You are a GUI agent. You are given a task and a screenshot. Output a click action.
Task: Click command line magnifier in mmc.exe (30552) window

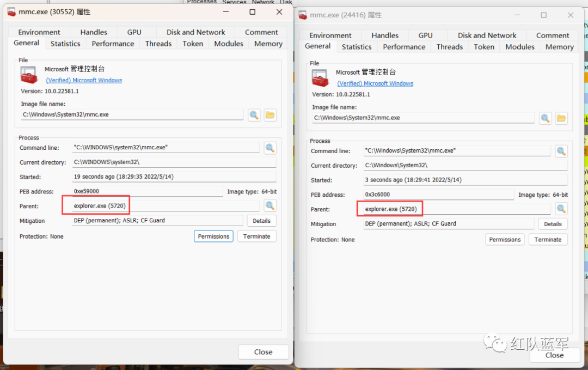(x=270, y=148)
